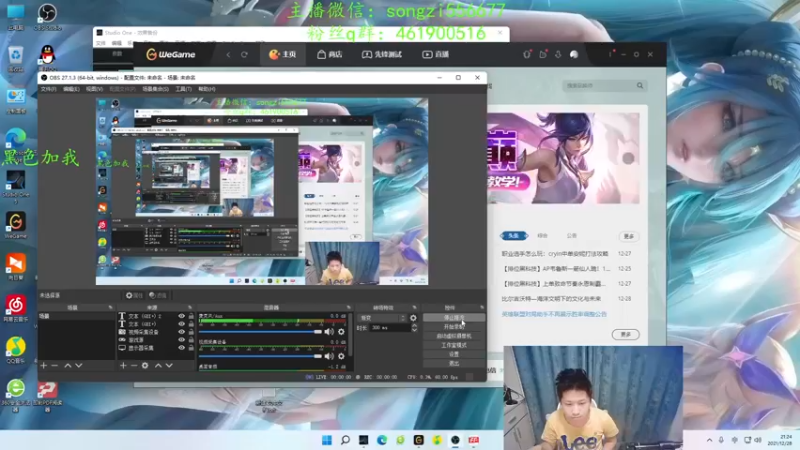The width and height of the screenshot is (800, 450).
Task: Mute 视频采集设备 audio speaker icon
Action: 329,356
